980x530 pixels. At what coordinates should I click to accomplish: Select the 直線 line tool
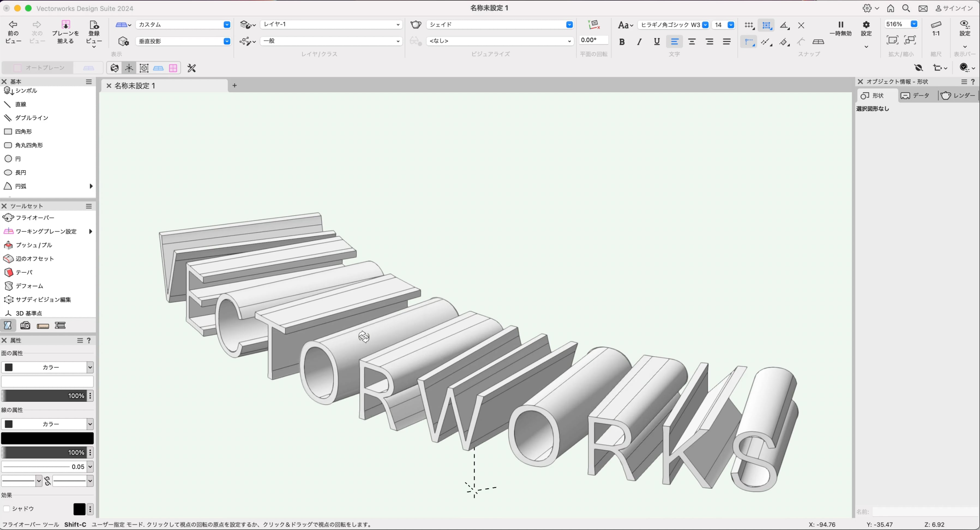(x=20, y=104)
